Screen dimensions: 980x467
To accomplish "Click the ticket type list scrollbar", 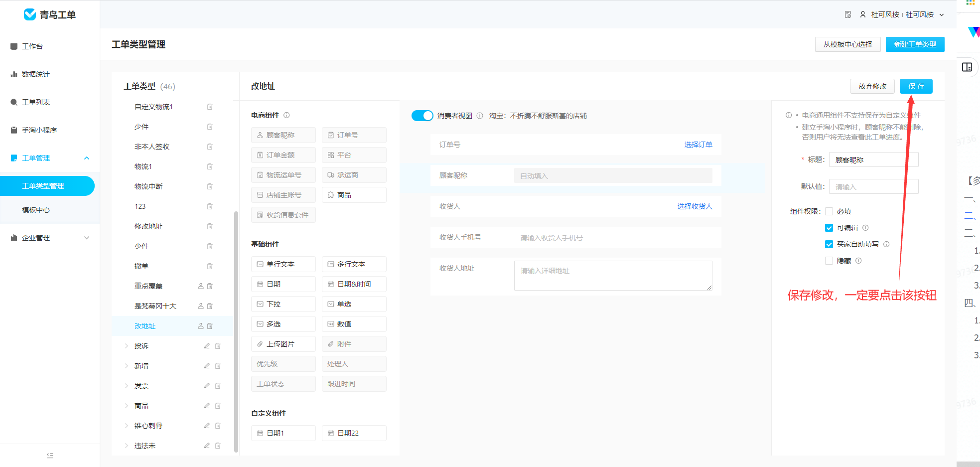I will 236,331.
